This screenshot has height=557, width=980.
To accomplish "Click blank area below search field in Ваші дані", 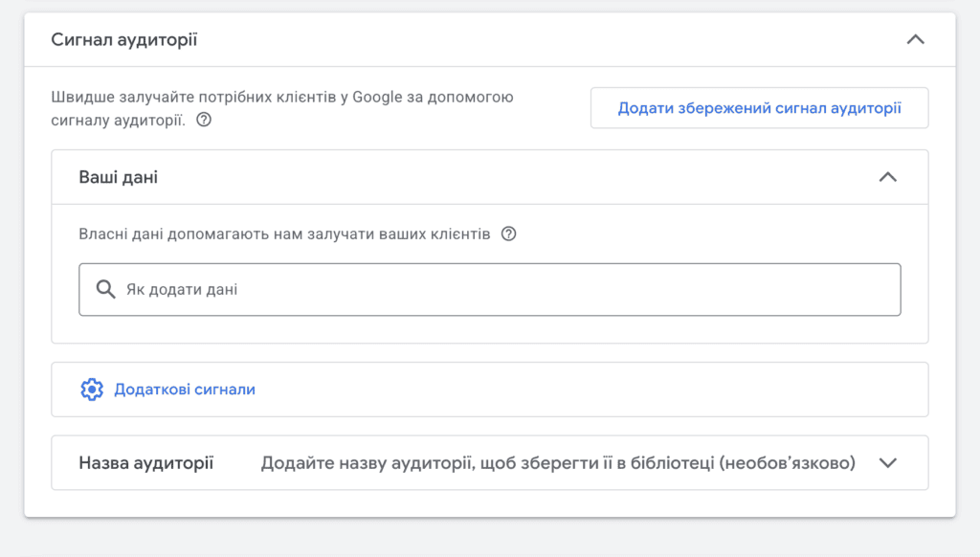I will [490, 329].
